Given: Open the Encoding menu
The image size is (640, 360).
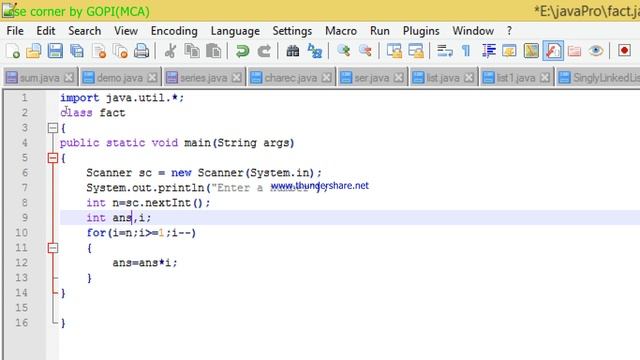Looking at the screenshot, I should point(174,31).
